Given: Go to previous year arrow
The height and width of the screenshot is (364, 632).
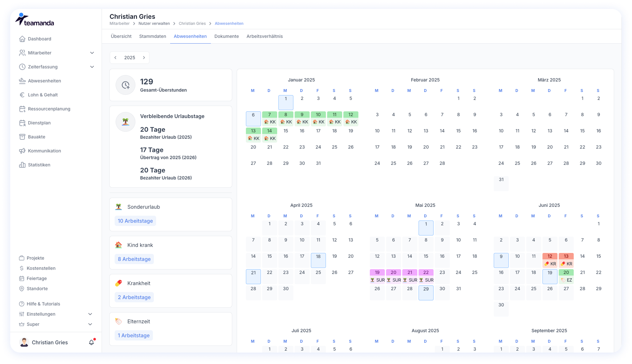Looking at the screenshot, I should (115, 58).
